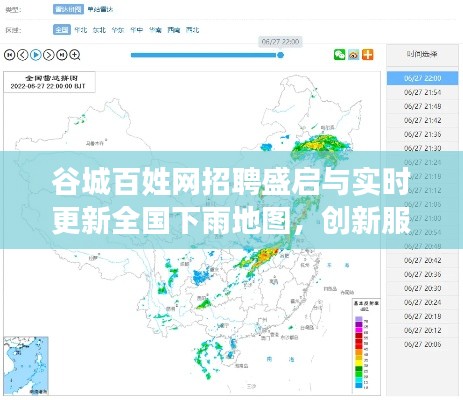Switch region to 华北
Image resolution: width=463 pixels, height=400 pixels.
[x=80, y=30]
